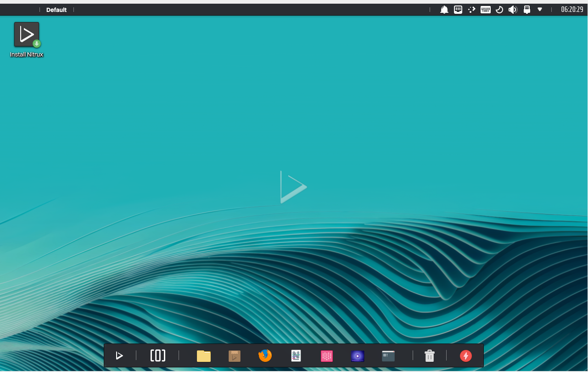Open the wired network tray icon
This screenshot has width=588, height=372.
[458, 10]
